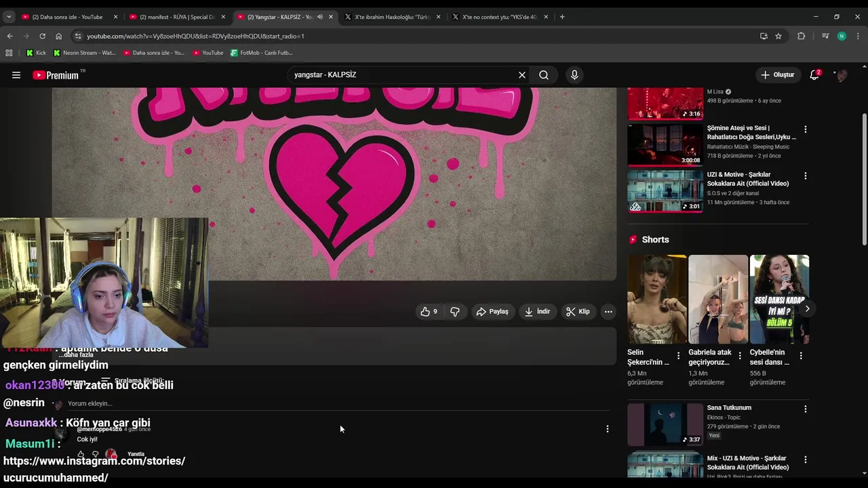Screen dimensions: 868x488
Task: Click the Paylaş share button
Action: click(x=492, y=312)
